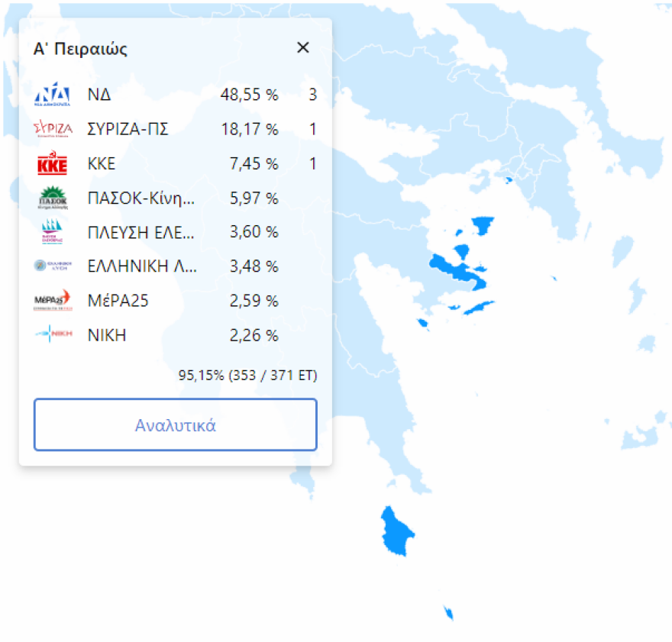Select the ΜέΡΑ25 party name text

coord(118,301)
